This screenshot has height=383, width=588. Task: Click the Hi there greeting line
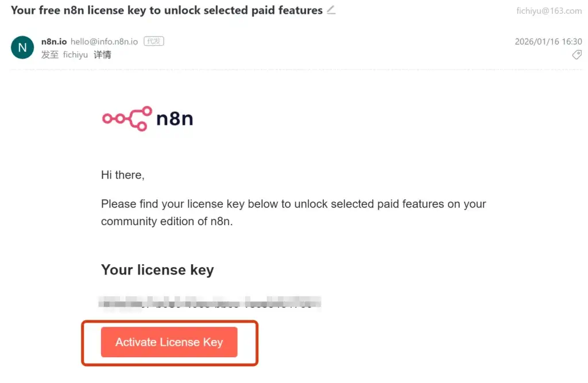pos(123,175)
